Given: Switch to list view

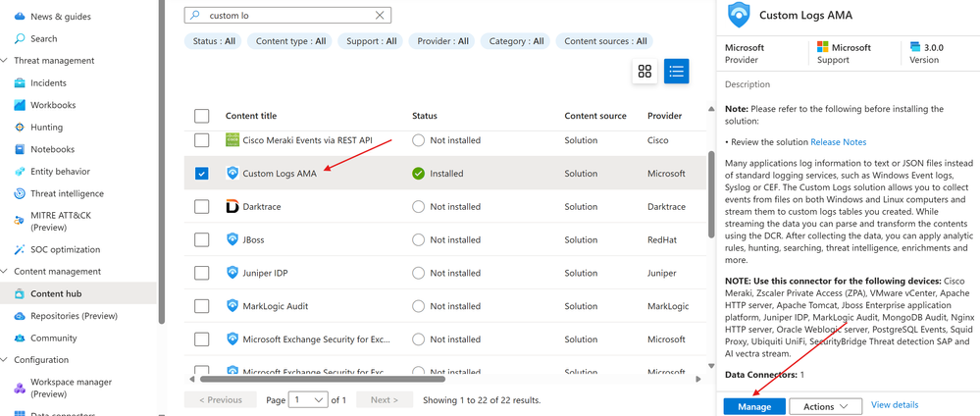Looking at the screenshot, I should point(676,72).
